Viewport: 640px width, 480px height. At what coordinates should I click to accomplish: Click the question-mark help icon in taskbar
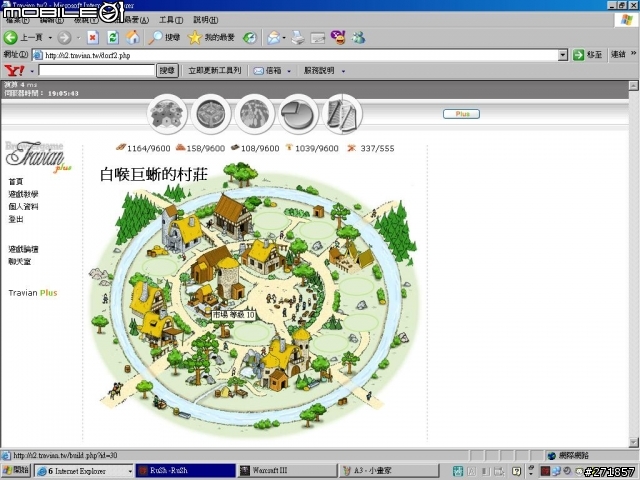516,471
